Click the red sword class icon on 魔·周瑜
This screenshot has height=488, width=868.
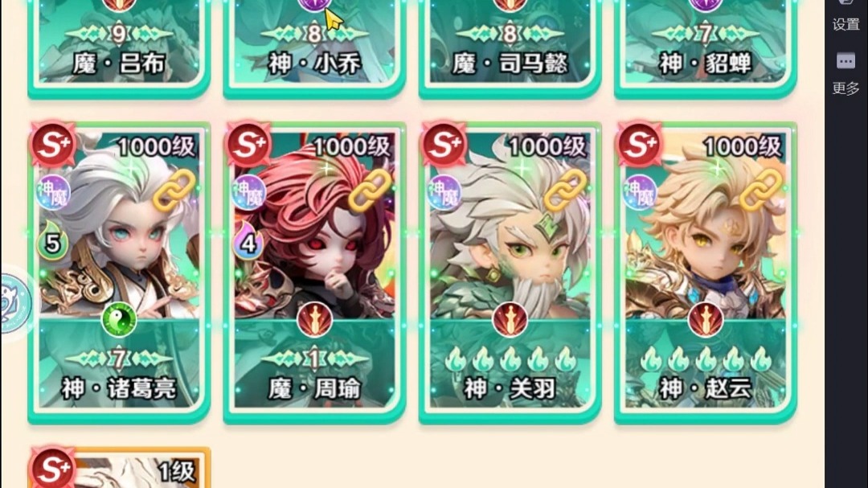pos(314,320)
